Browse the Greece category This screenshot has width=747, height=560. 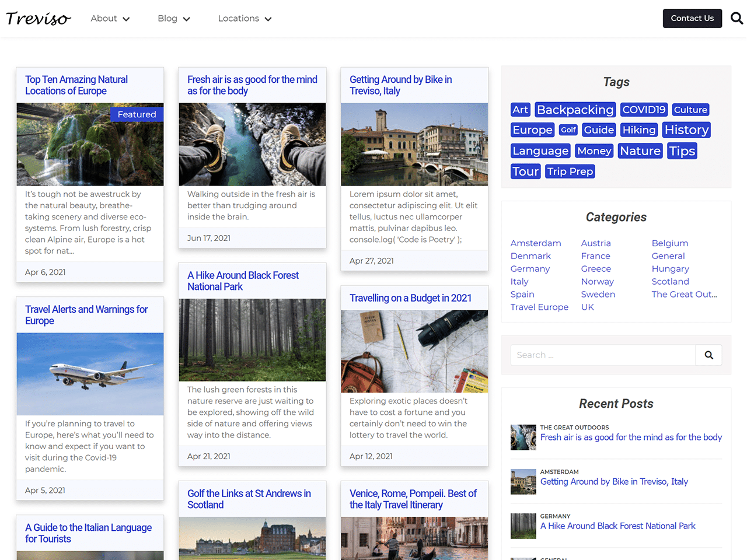pyautogui.click(x=596, y=269)
